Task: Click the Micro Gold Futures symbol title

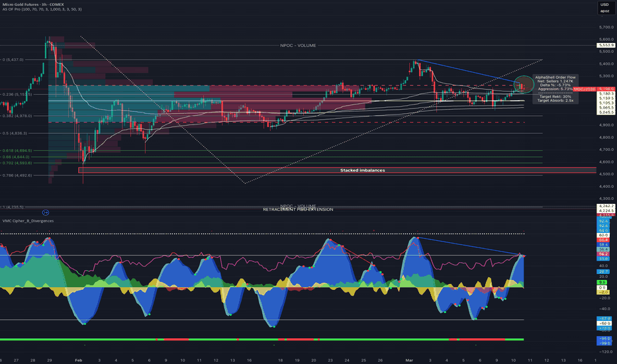Action: (33, 5)
